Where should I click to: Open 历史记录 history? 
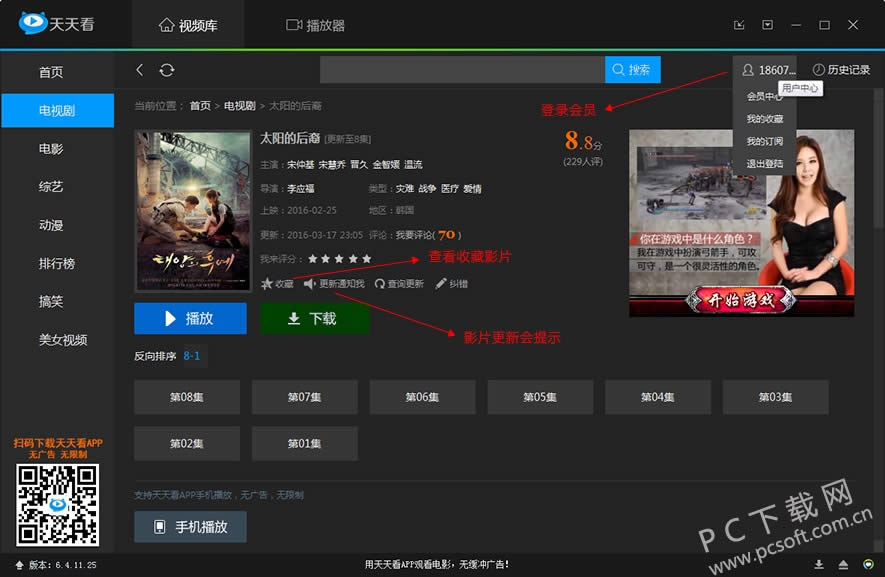coord(842,69)
